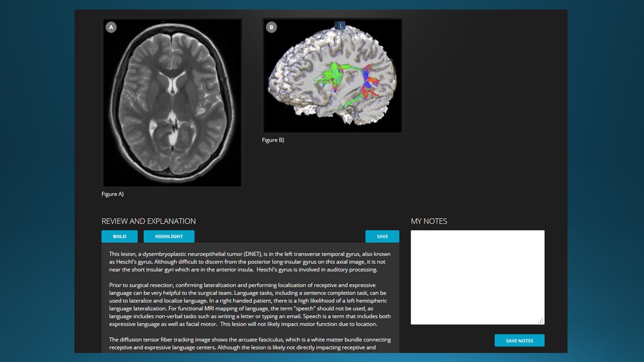Click the circular B badge on the brain render
The image size is (644, 362).
tap(271, 27)
